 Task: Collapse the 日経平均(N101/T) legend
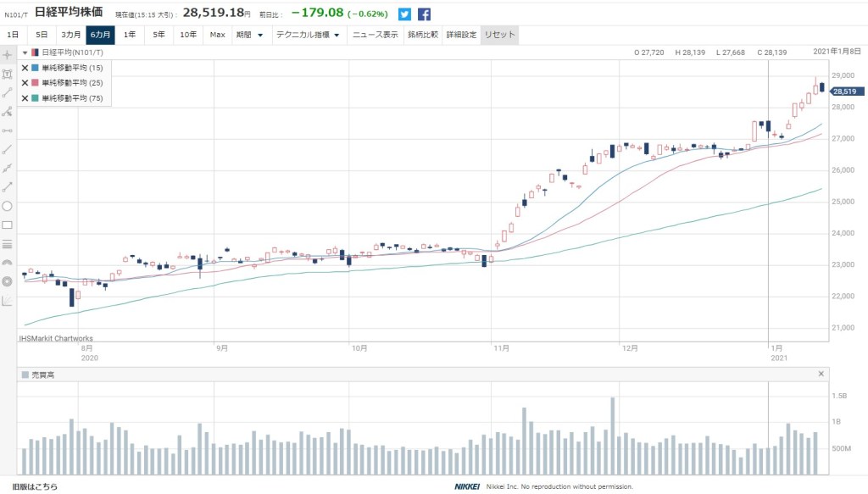click(x=25, y=53)
